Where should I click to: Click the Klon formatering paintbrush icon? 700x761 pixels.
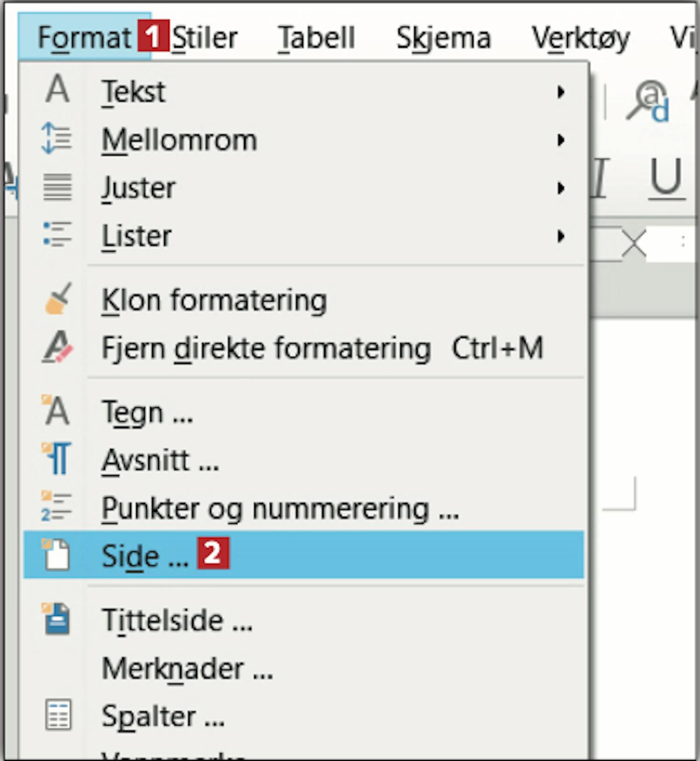(x=58, y=299)
